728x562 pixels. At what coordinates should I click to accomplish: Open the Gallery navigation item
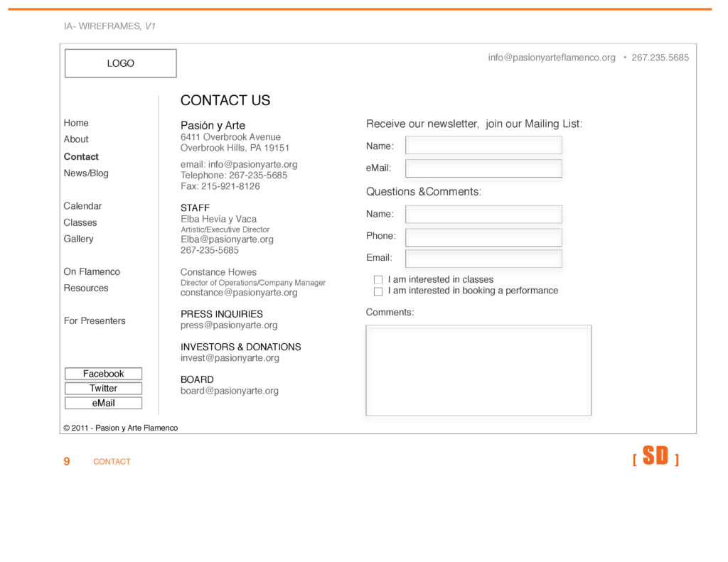coord(78,239)
